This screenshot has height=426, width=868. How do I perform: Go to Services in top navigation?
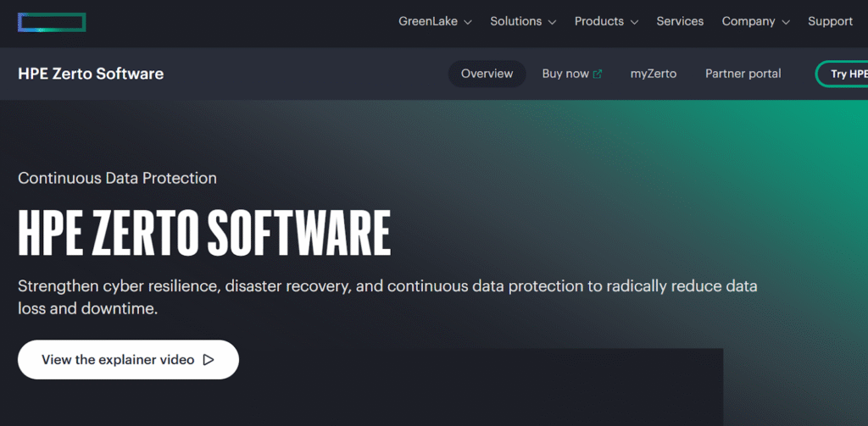pos(680,22)
